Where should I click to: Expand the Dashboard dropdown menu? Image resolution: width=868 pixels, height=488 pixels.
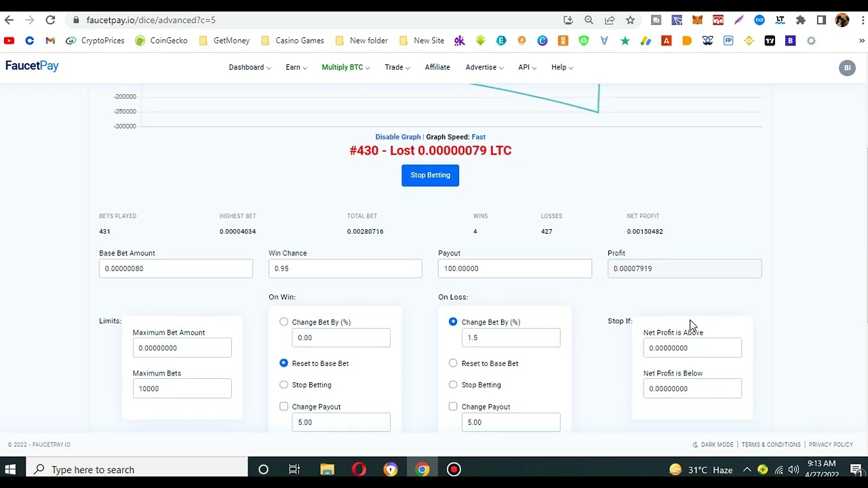[250, 67]
